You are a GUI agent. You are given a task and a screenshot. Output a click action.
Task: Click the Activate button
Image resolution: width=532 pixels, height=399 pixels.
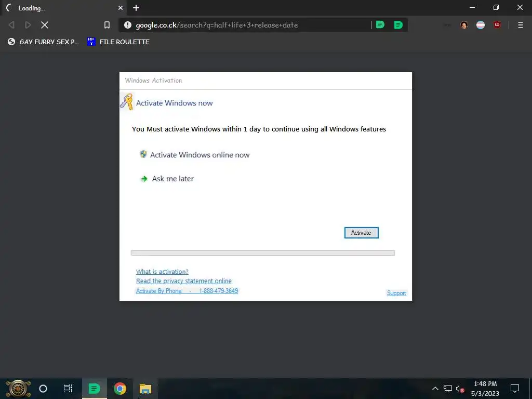click(x=362, y=233)
